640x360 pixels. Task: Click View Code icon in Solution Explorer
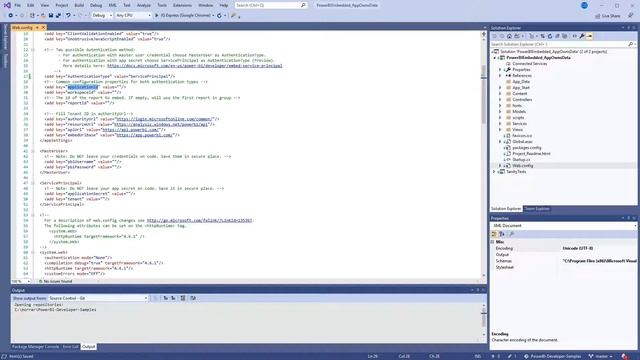[x=575, y=36]
